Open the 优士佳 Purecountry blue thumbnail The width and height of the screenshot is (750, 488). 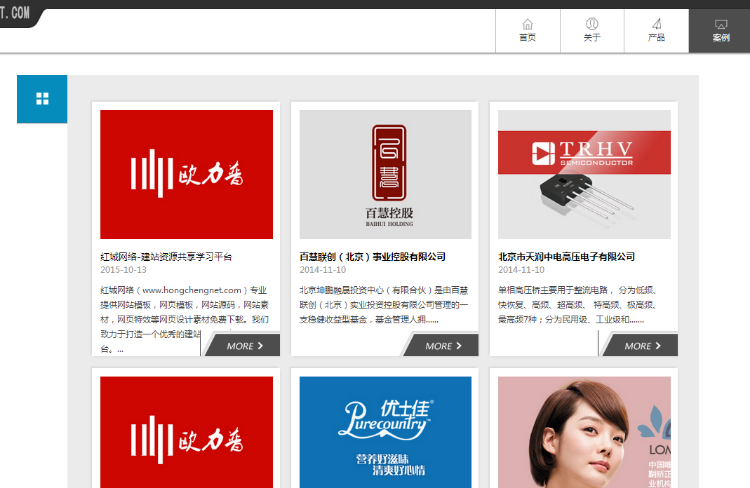click(x=386, y=433)
